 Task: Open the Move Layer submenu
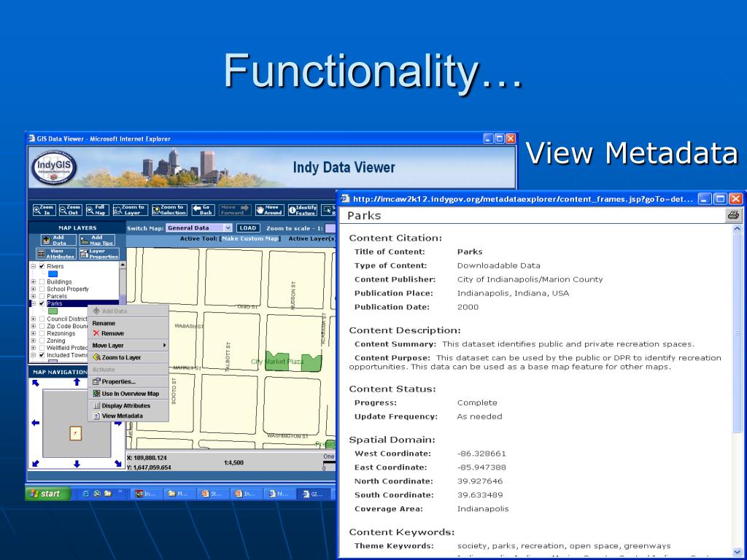point(128,345)
